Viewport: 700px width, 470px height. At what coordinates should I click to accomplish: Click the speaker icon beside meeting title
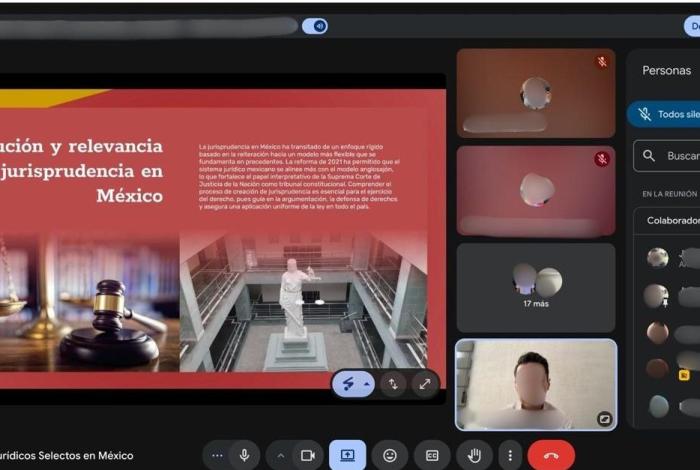[x=315, y=26]
